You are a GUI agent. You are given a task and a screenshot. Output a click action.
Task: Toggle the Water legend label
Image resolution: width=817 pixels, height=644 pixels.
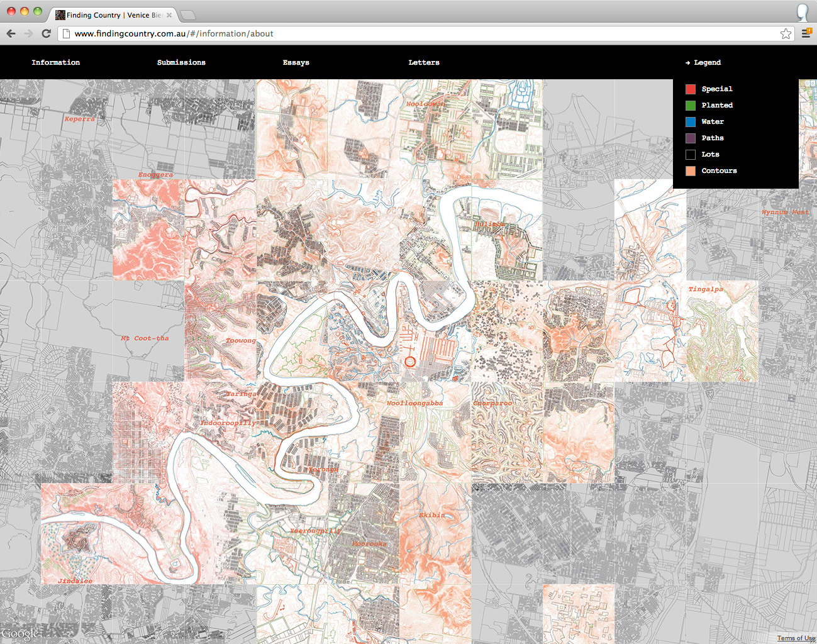tap(713, 122)
